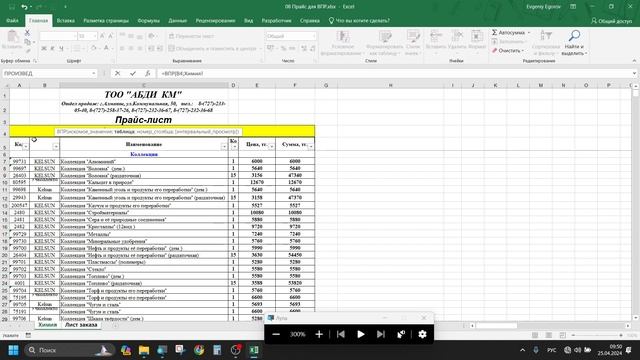This screenshot has height=360, width=640.
Task: Switch to the Вставка ribbon tab
Action: pyautogui.click(x=66, y=20)
